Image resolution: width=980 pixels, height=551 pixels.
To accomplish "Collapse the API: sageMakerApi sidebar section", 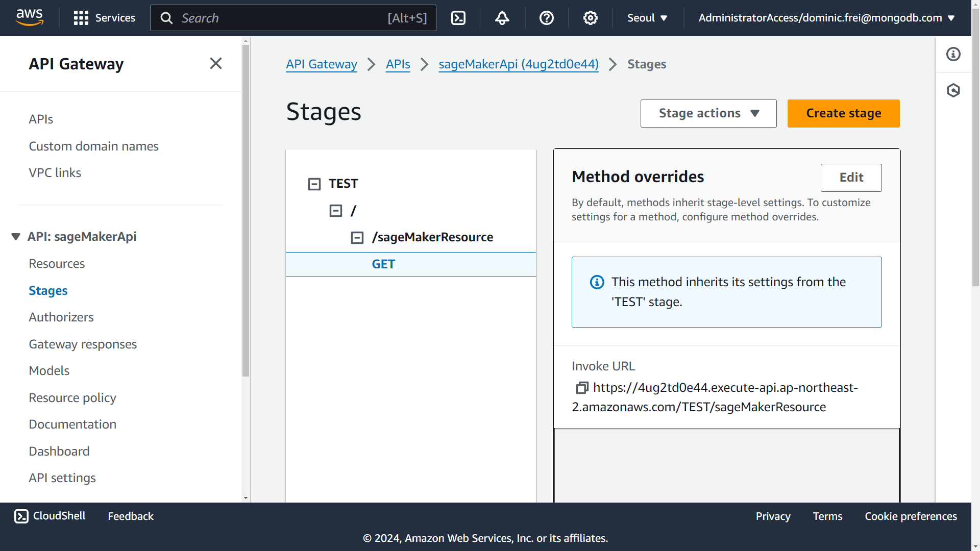I will 16,237.
